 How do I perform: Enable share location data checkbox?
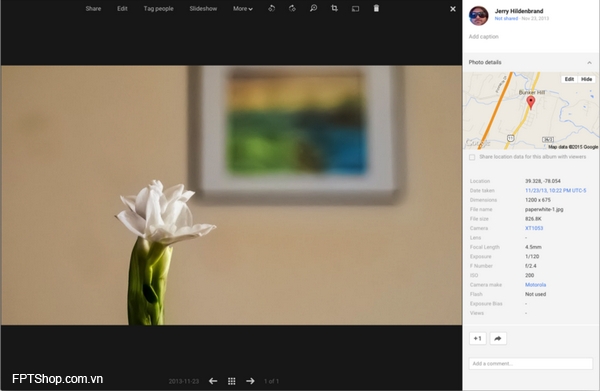pyautogui.click(x=472, y=157)
